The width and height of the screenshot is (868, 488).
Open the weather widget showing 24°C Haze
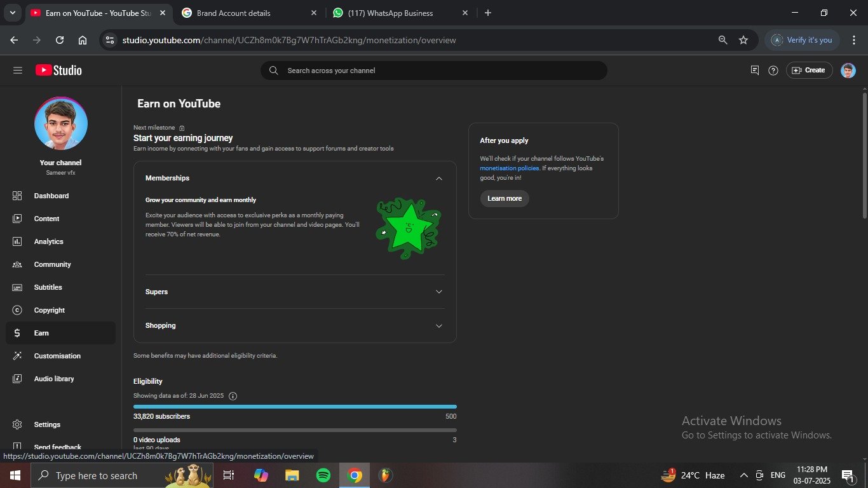(x=694, y=475)
